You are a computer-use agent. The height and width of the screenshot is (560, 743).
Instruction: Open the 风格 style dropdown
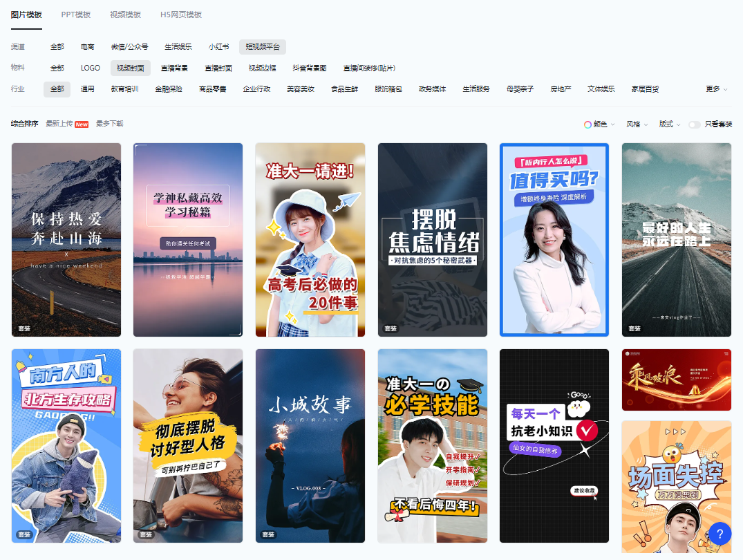(637, 124)
